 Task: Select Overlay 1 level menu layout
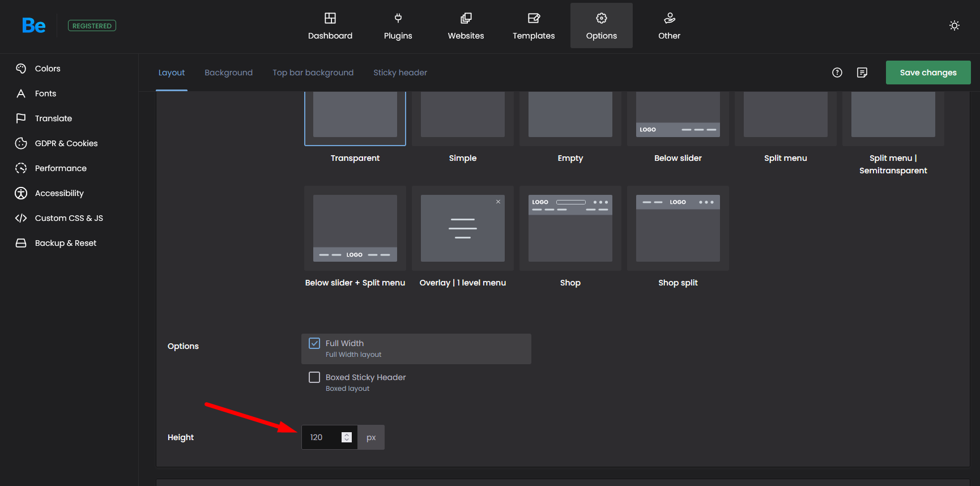click(463, 228)
